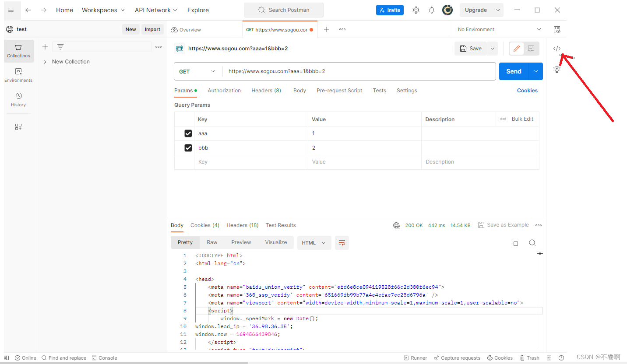Screen dimensions: 627x364
Task: Open the Workspaces dropdown
Action: coord(103,10)
